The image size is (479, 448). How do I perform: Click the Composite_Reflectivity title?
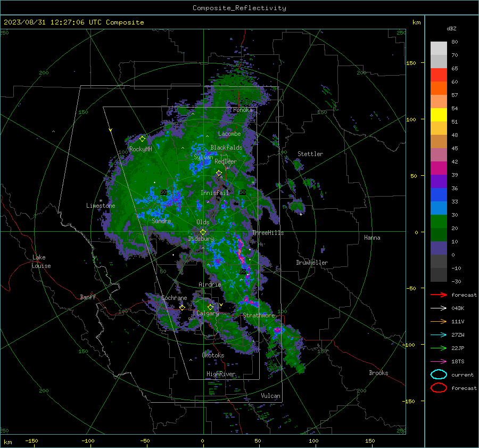pyautogui.click(x=240, y=8)
